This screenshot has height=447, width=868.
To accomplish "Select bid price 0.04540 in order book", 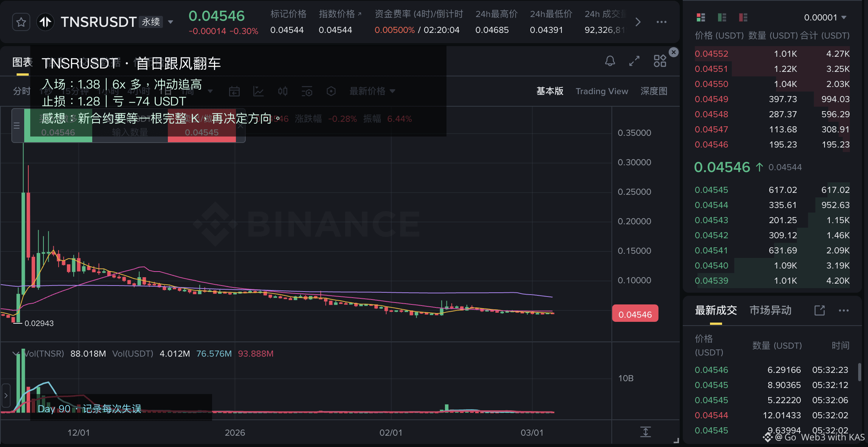I will point(711,265).
